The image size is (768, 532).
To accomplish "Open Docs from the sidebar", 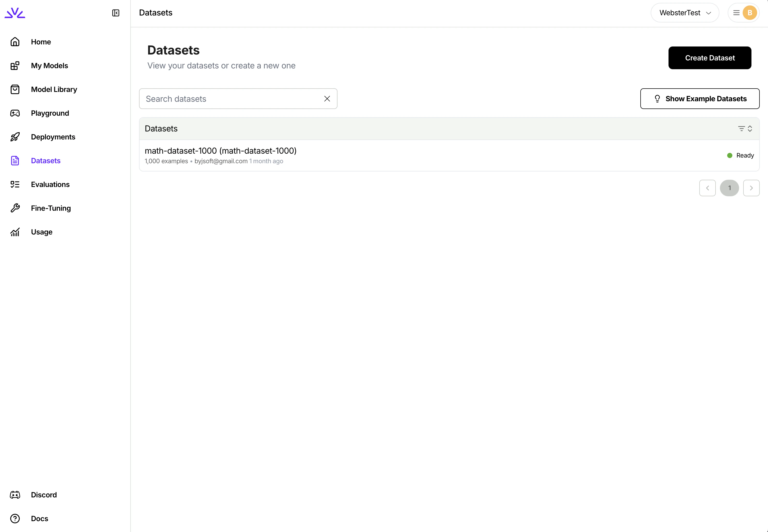I will [x=39, y=519].
